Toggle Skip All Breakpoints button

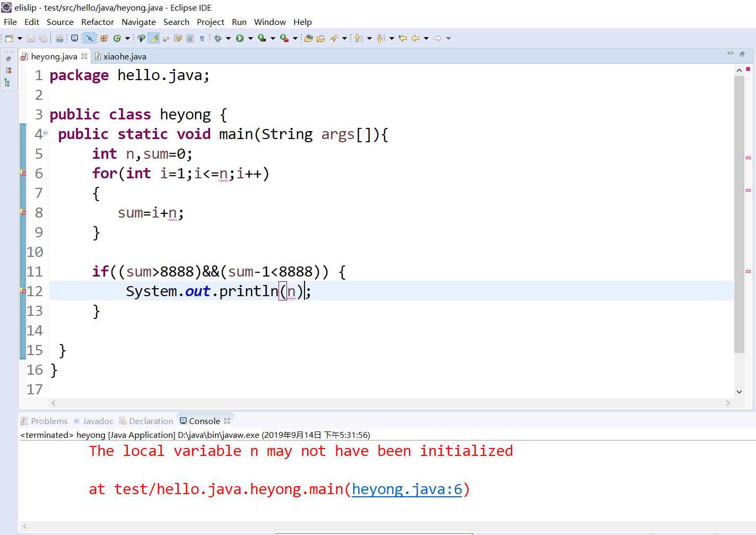[89, 38]
